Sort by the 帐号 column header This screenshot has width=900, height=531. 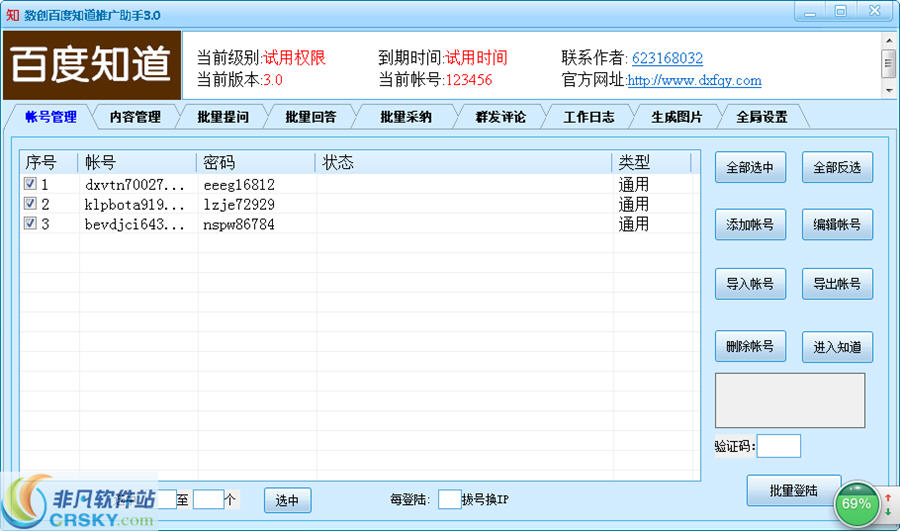tap(137, 163)
